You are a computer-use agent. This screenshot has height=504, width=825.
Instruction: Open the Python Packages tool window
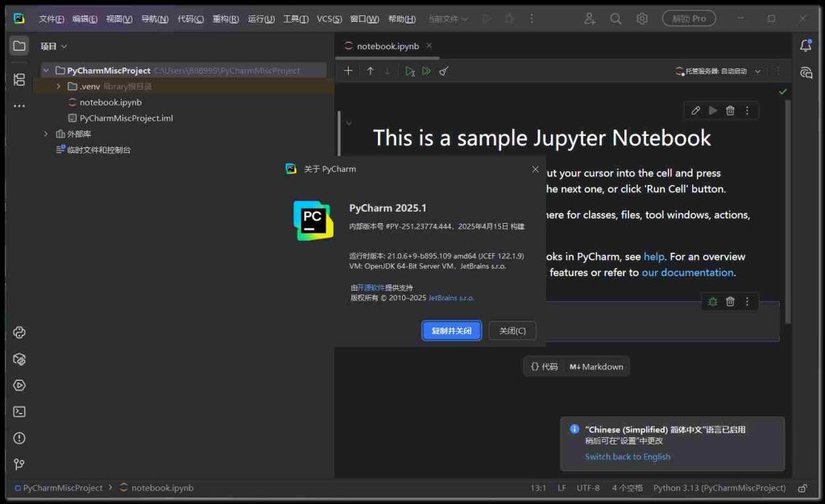[19, 359]
